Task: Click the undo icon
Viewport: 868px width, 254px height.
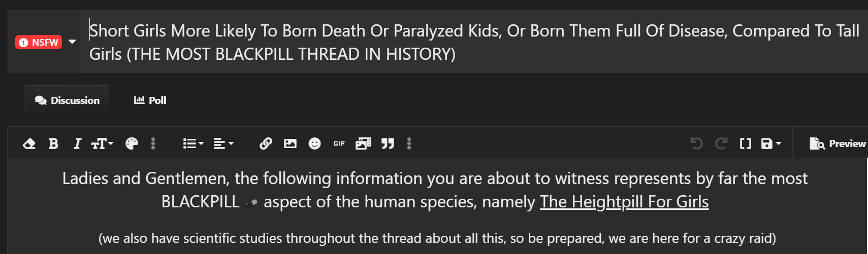Action: click(x=696, y=144)
